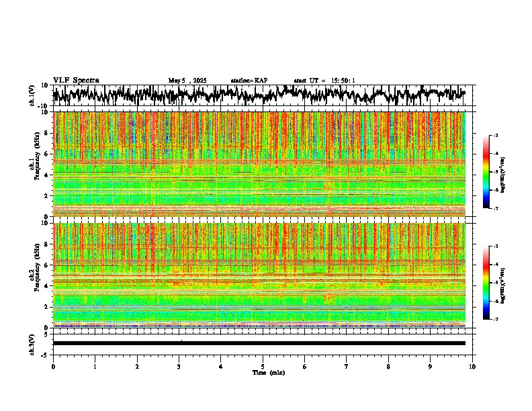
Task: Click the ch.2 color scale bar
Action: click(x=486, y=283)
